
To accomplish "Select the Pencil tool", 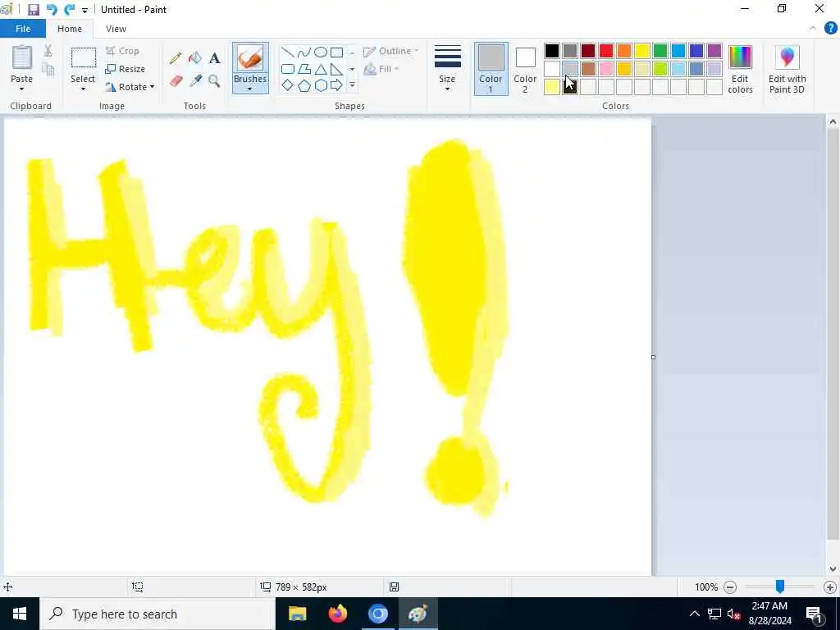I will (x=176, y=58).
